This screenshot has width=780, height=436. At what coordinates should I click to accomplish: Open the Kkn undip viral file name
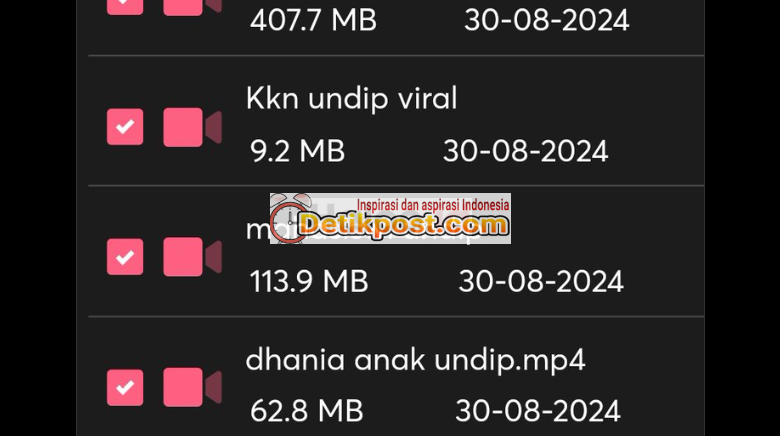351,98
